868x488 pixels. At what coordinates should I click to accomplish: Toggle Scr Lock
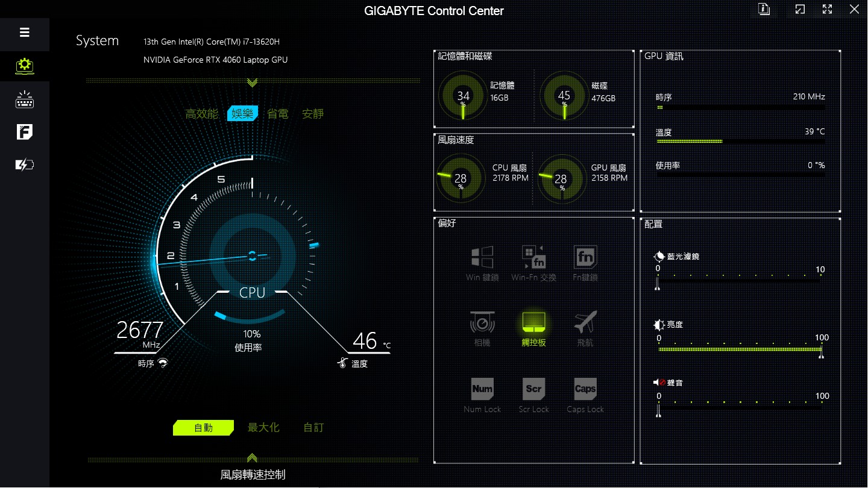pos(534,395)
